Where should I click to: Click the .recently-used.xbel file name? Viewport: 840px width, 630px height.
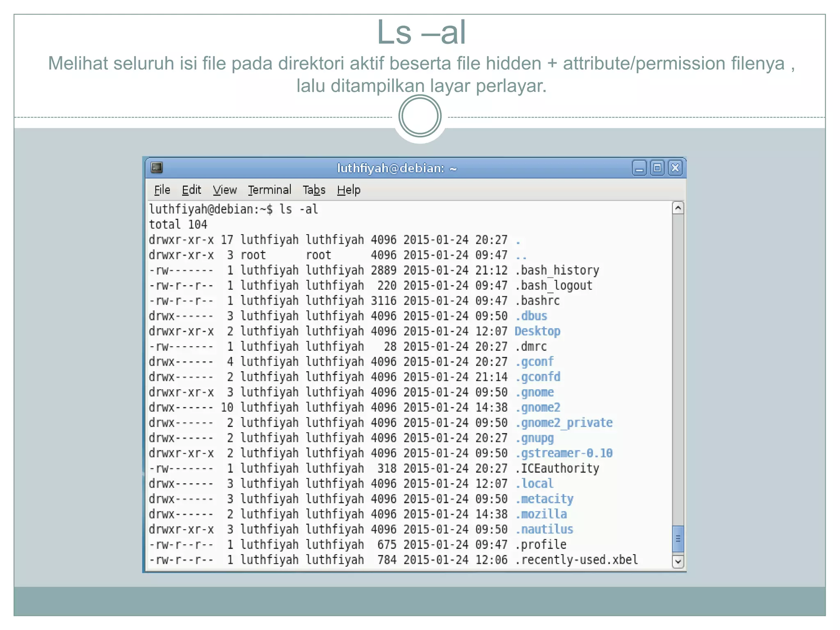point(577,560)
